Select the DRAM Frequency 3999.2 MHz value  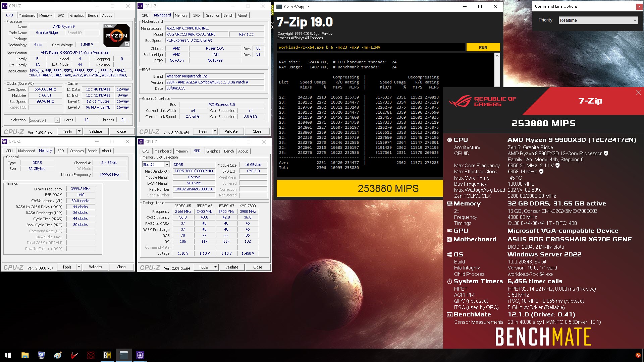pos(80,189)
